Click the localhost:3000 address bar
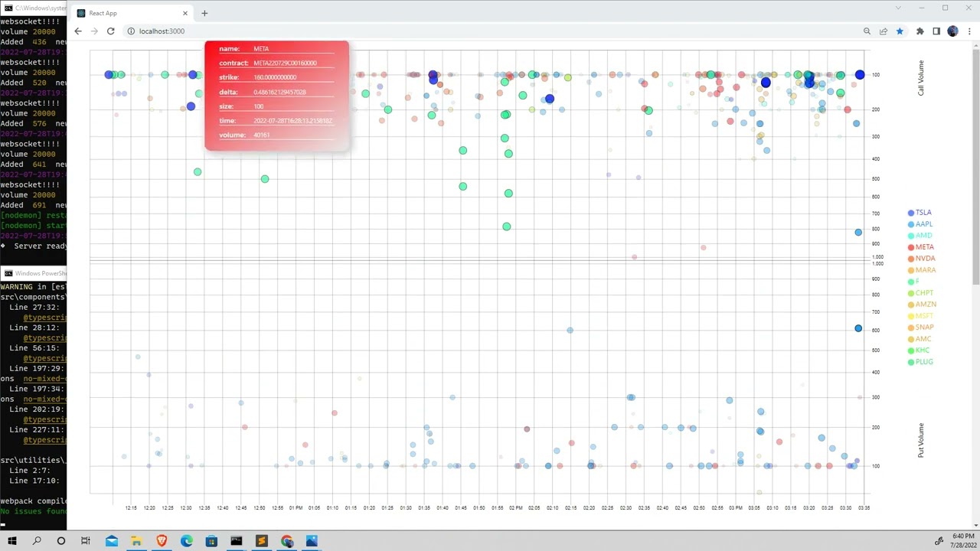 (490, 31)
